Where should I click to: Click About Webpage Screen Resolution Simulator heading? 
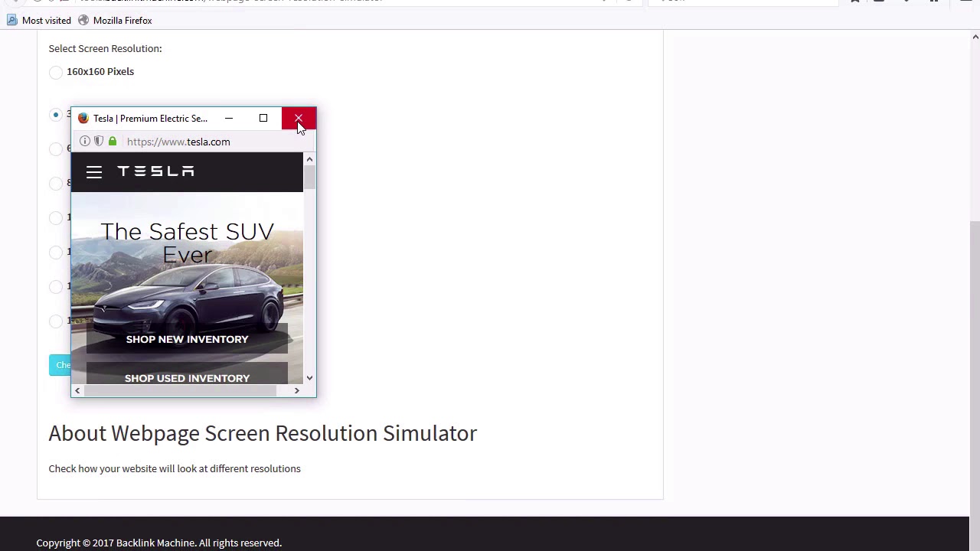[x=263, y=433]
